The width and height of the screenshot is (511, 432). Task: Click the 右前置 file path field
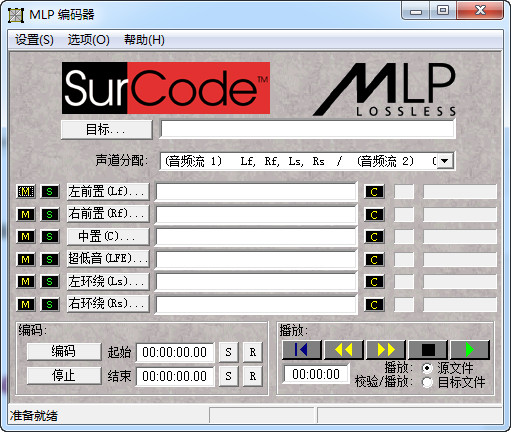click(256, 214)
